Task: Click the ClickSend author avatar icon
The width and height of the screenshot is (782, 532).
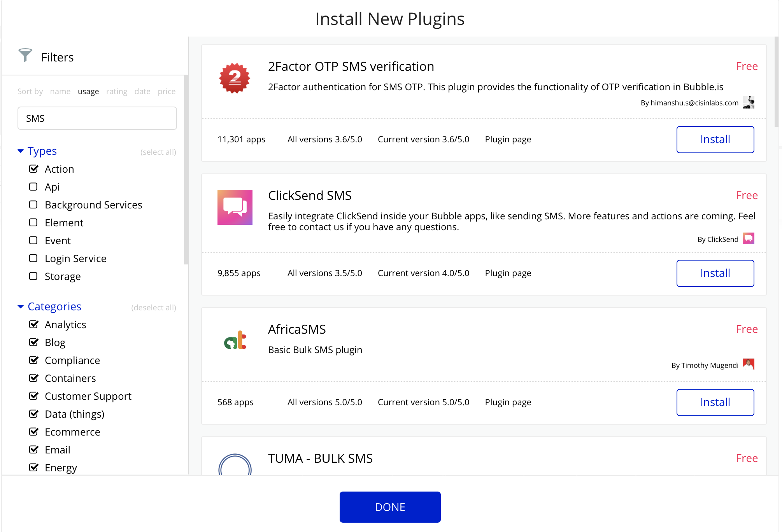Action: point(749,238)
